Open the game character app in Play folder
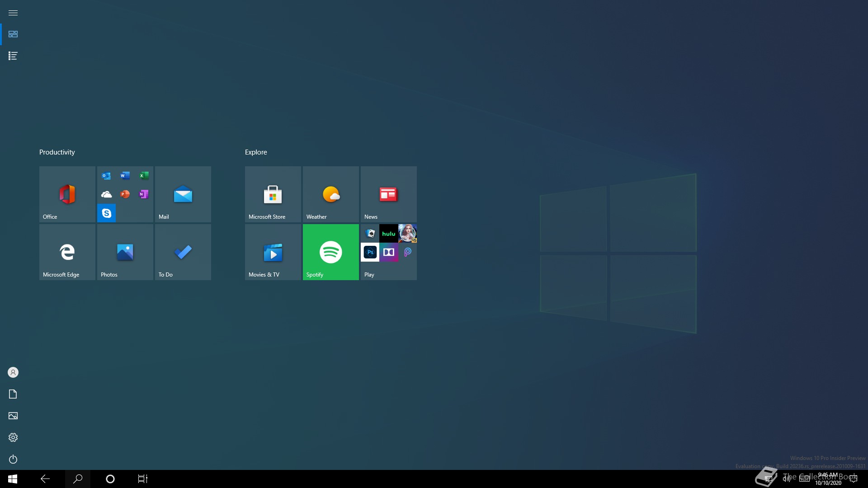868x488 pixels. 407,234
